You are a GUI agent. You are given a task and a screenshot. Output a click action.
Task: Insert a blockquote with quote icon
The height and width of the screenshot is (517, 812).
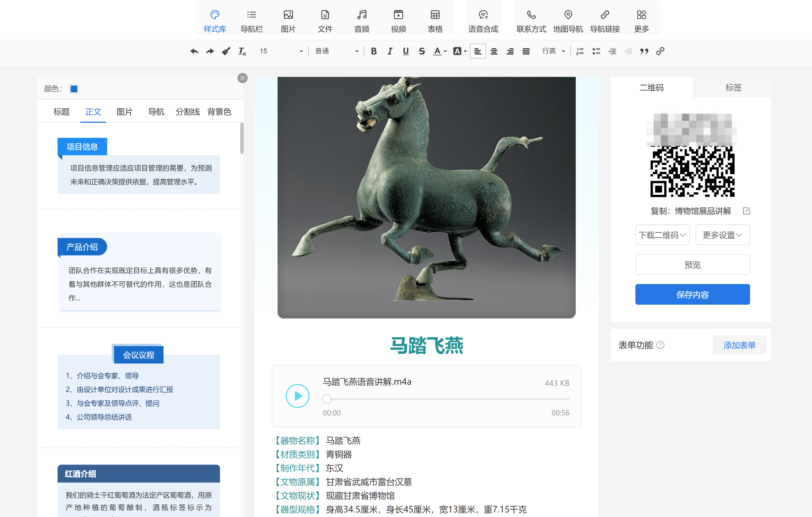click(x=644, y=51)
